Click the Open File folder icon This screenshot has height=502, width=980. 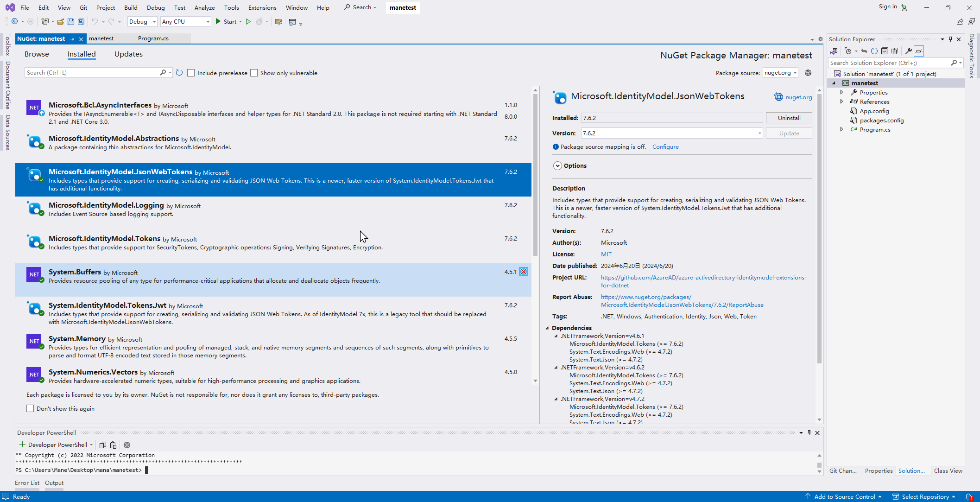[60, 21]
